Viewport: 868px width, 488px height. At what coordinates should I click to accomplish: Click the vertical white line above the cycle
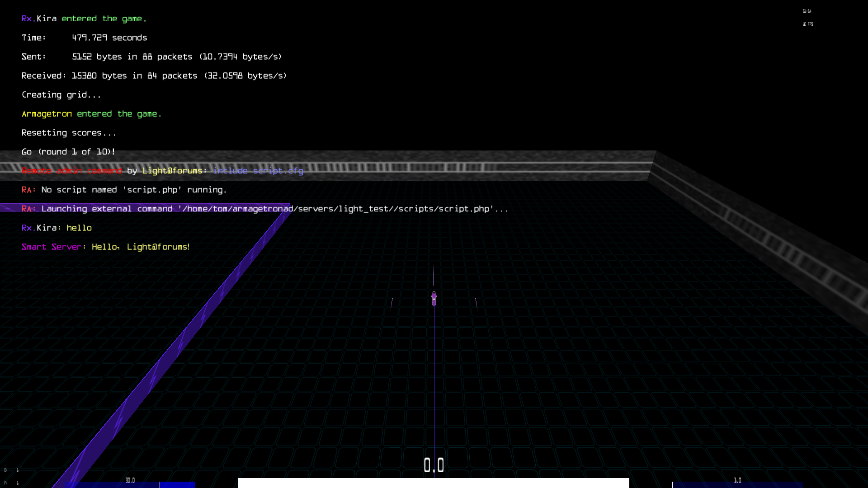click(434, 275)
